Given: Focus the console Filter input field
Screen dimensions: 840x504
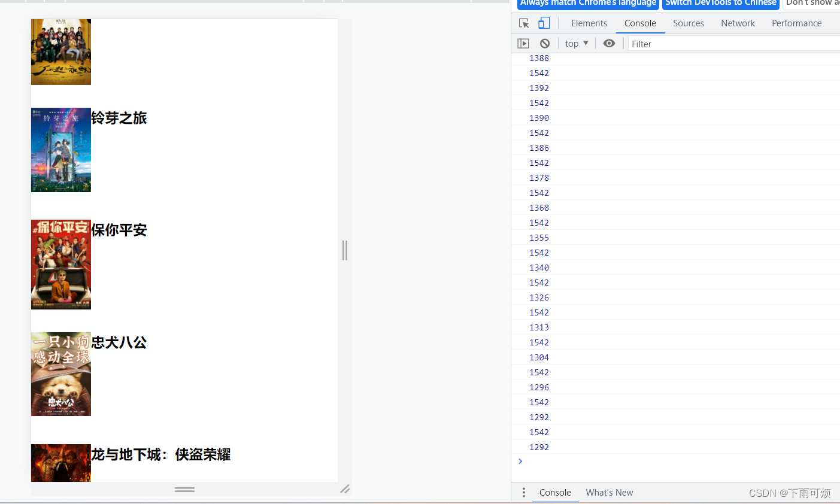Looking at the screenshot, I should coord(735,44).
